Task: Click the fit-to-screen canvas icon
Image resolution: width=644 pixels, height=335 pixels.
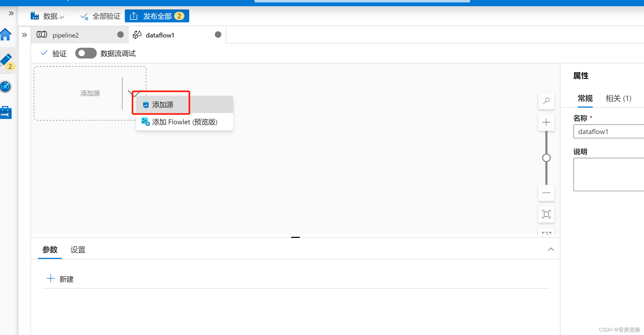Action: point(546,214)
